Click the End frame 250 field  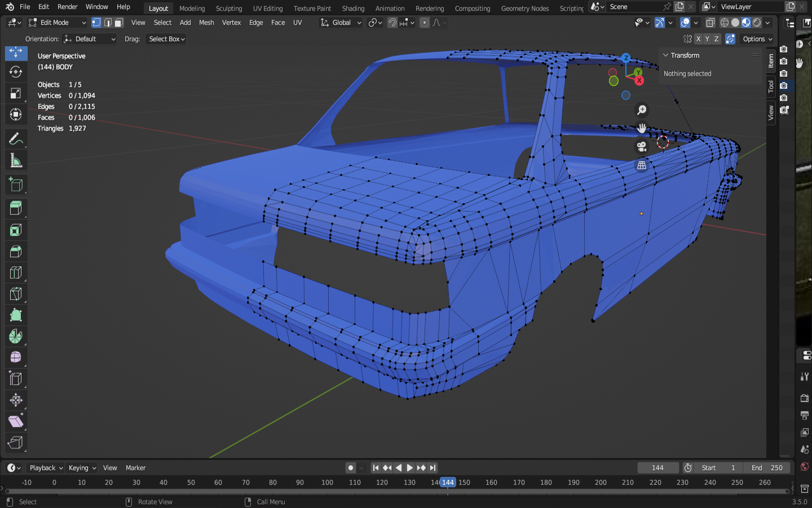pyautogui.click(x=767, y=468)
